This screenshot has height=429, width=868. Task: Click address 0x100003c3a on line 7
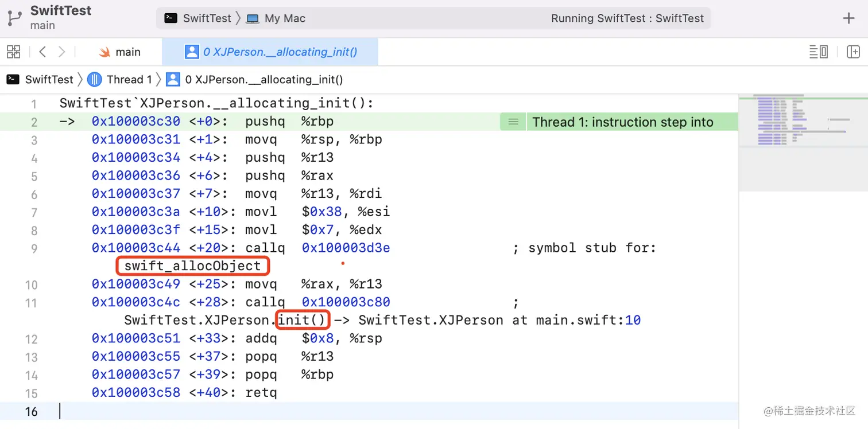click(136, 212)
